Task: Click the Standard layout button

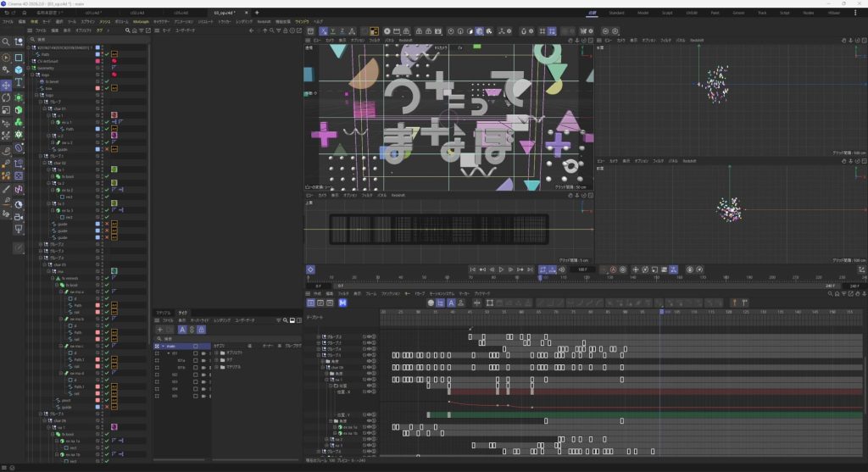Action: pos(616,13)
